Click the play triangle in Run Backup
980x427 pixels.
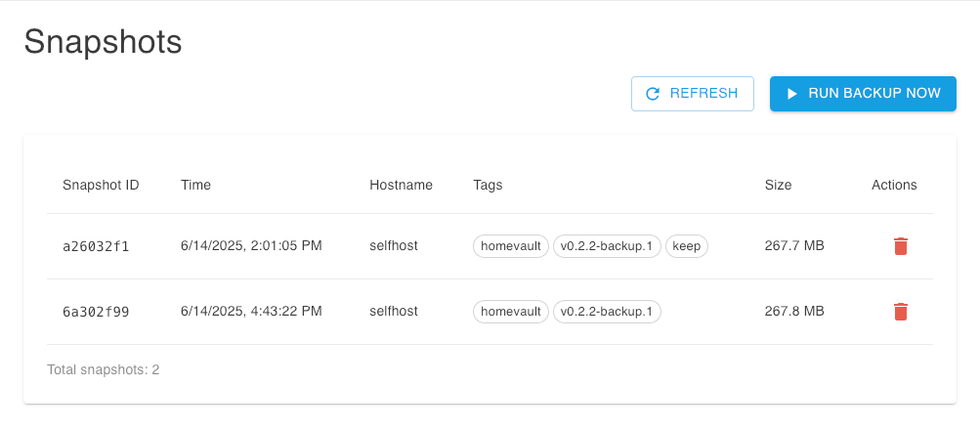(x=791, y=94)
